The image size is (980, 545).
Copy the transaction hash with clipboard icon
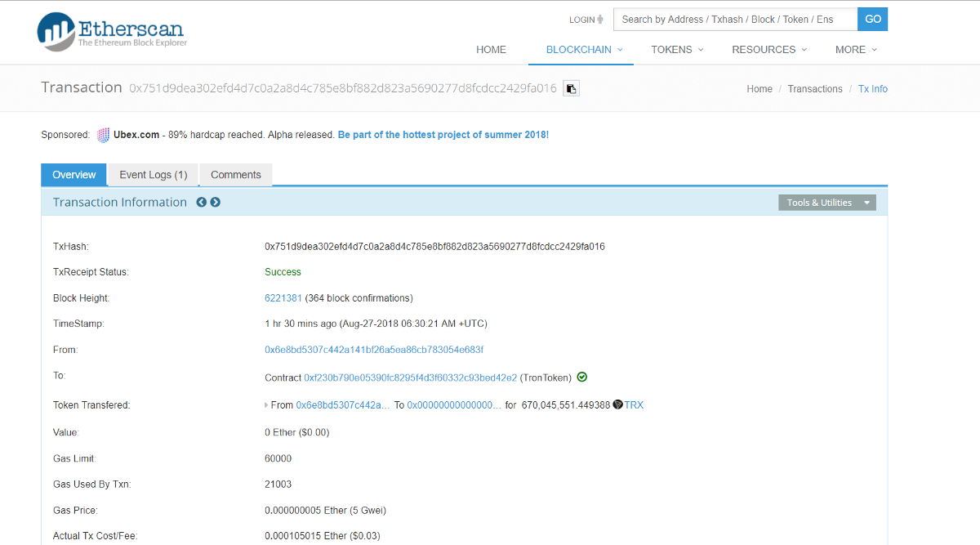coord(572,88)
